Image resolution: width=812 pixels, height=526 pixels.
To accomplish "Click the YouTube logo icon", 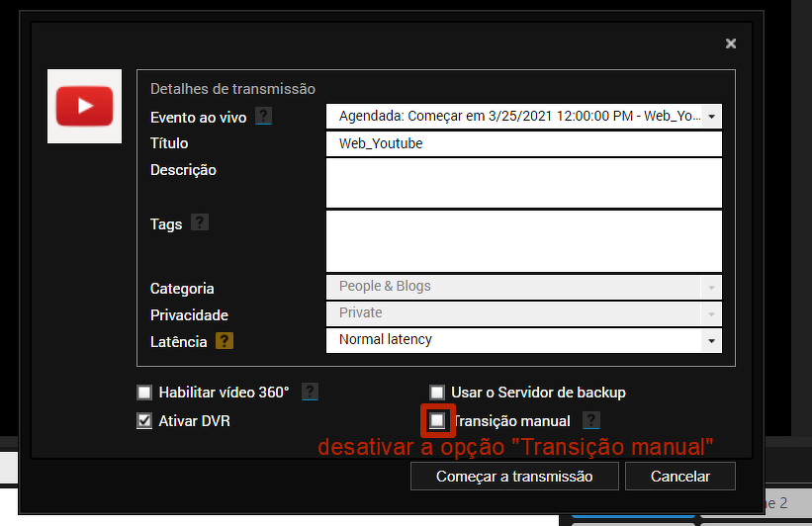I will tap(84, 106).
